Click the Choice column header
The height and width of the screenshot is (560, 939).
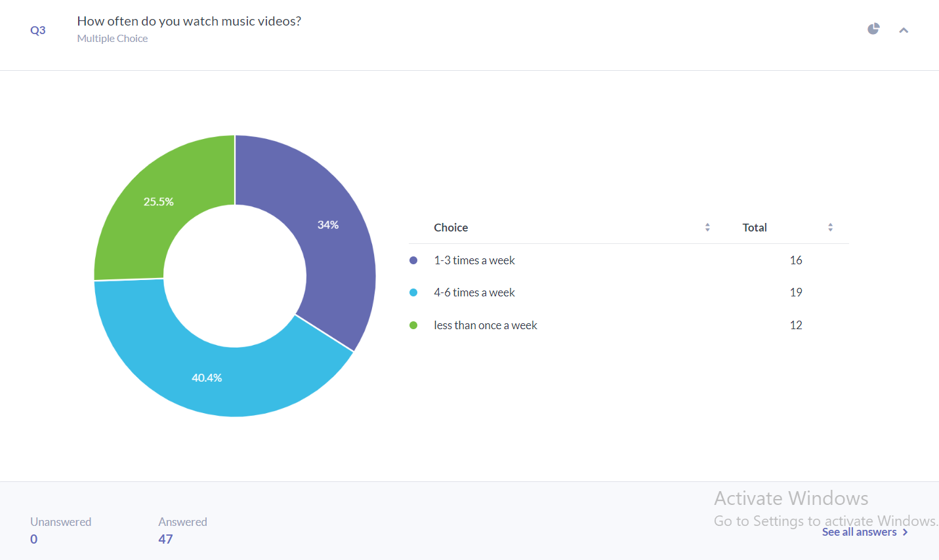(451, 228)
